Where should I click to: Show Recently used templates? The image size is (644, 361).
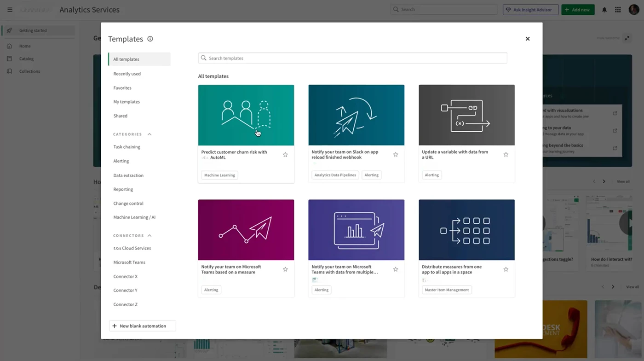[x=127, y=74]
